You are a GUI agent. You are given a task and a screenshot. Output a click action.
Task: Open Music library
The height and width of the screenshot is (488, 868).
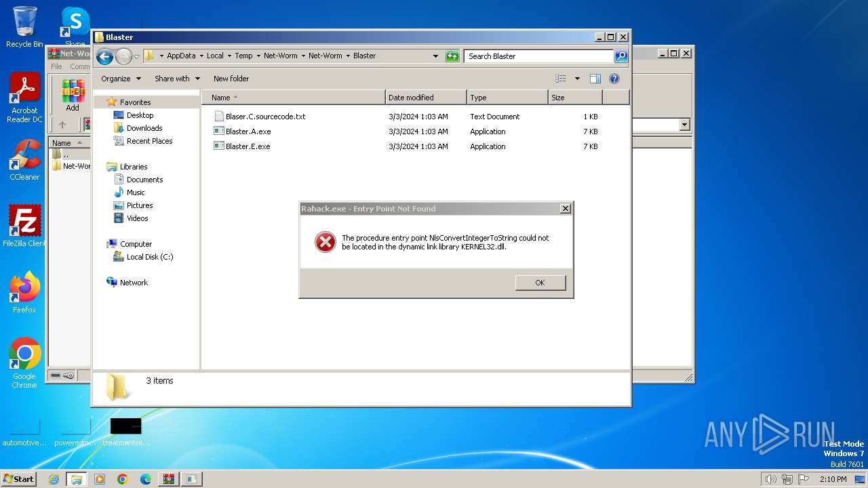136,192
